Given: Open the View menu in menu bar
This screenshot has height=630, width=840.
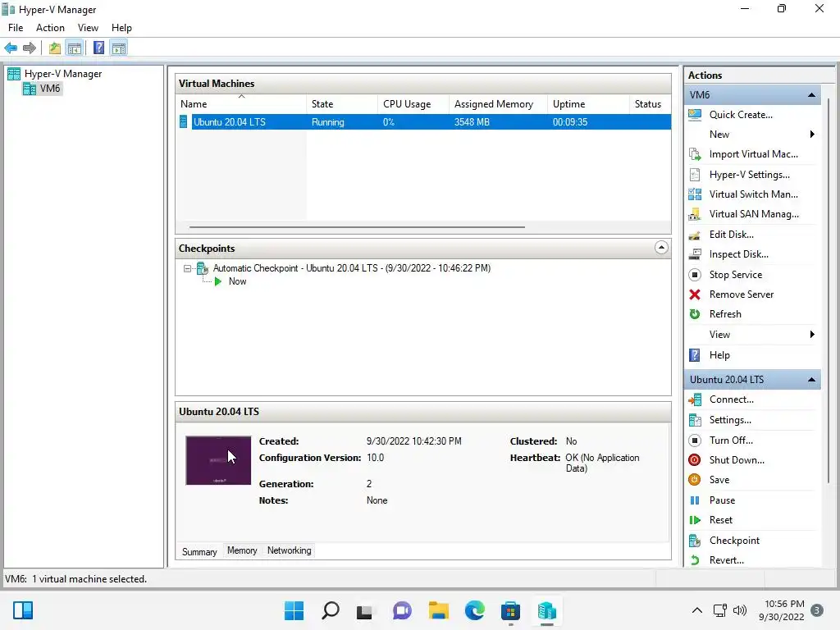Looking at the screenshot, I should (x=88, y=28).
